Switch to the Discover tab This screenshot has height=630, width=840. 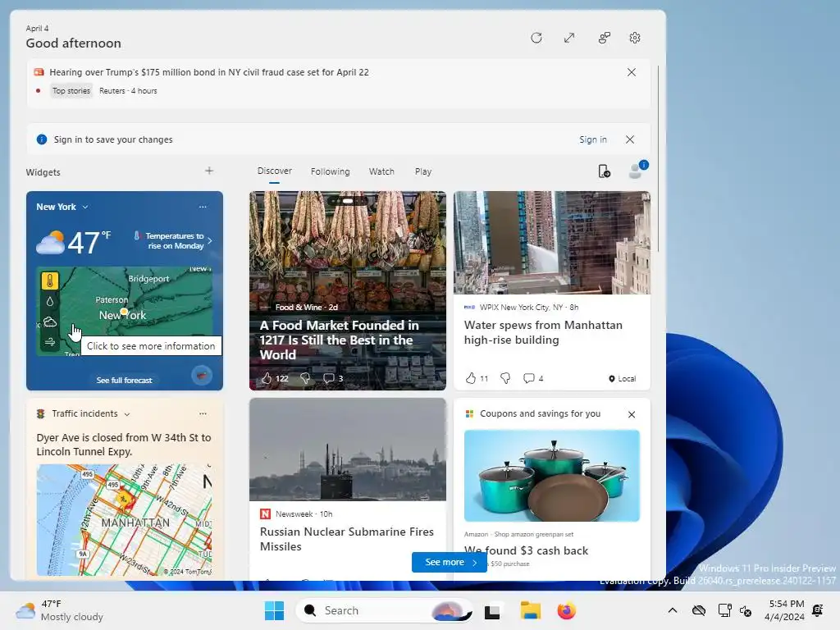click(274, 171)
